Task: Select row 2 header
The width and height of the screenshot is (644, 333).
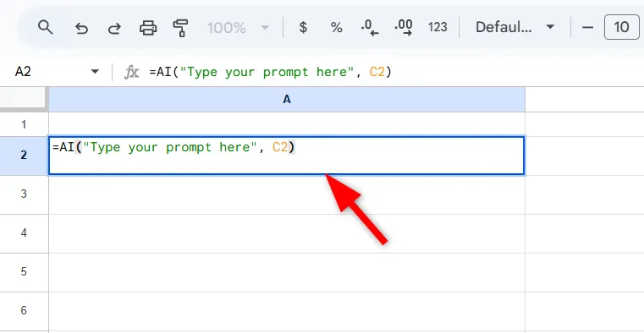Action: coord(24,155)
